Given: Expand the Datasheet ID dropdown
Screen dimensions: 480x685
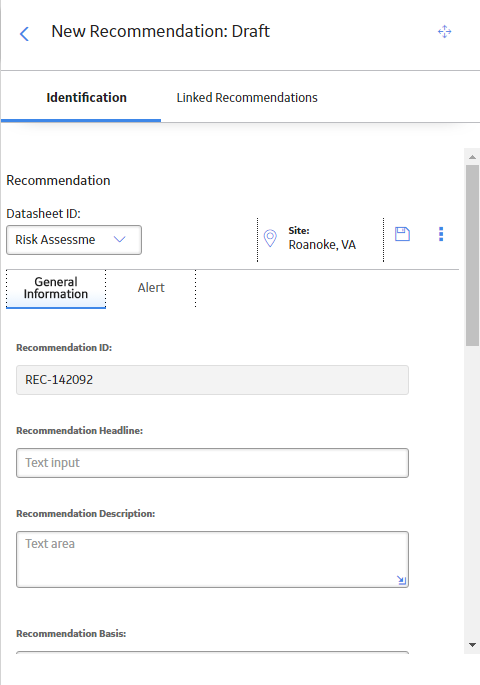Looking at the screenshot, I should point(74,240).
